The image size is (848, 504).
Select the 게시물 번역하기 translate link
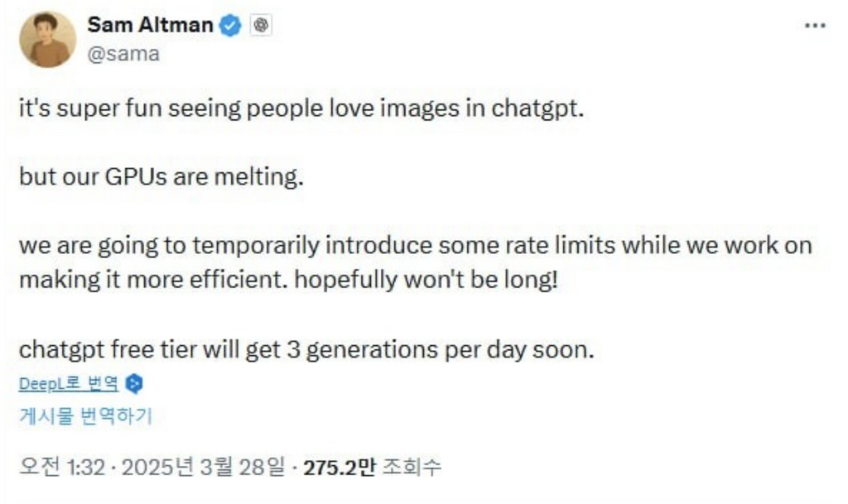(86, 415)
